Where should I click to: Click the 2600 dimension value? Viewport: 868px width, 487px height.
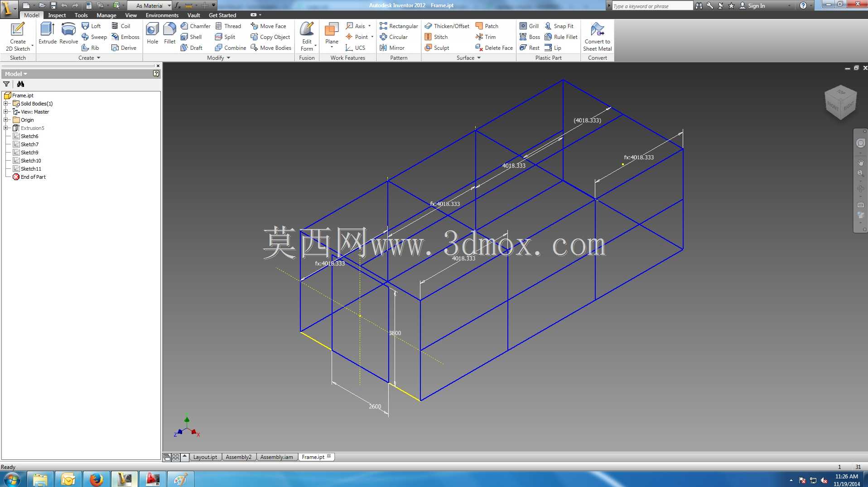pyautogui.click(x=375, y=406)
